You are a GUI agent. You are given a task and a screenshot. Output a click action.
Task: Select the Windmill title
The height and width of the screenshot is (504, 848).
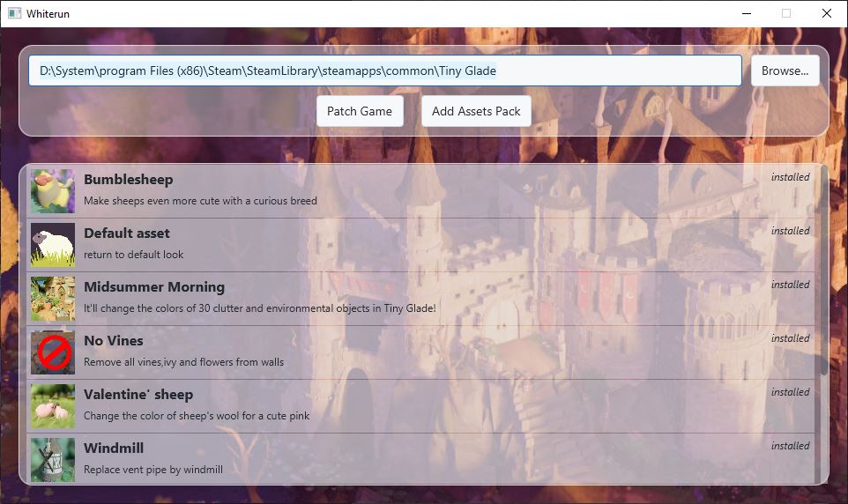pos(114,448)
